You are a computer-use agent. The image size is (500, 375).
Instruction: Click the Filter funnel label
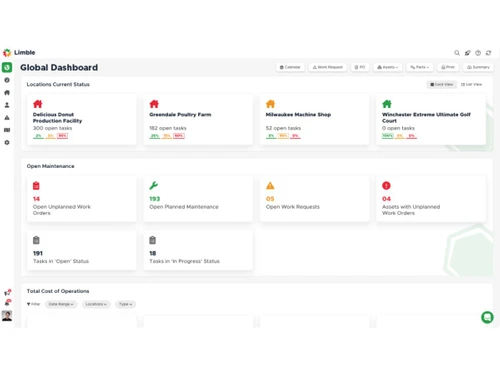33,304
